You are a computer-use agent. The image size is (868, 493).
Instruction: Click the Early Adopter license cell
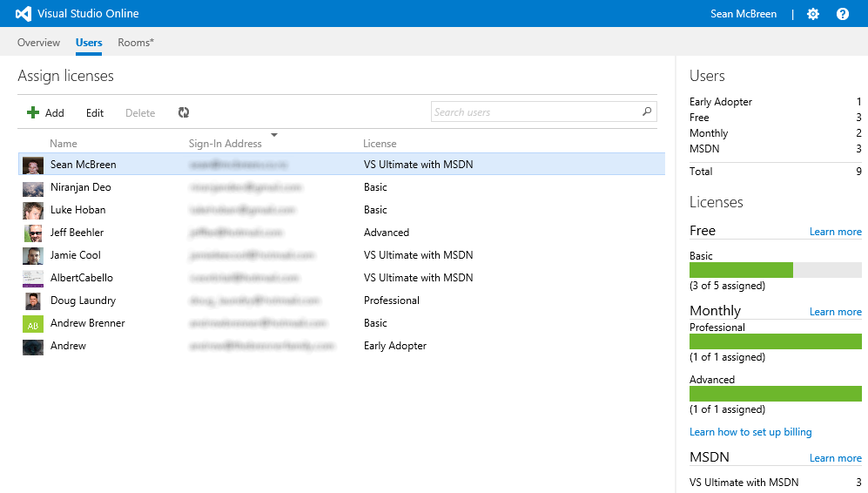(394, 346)
